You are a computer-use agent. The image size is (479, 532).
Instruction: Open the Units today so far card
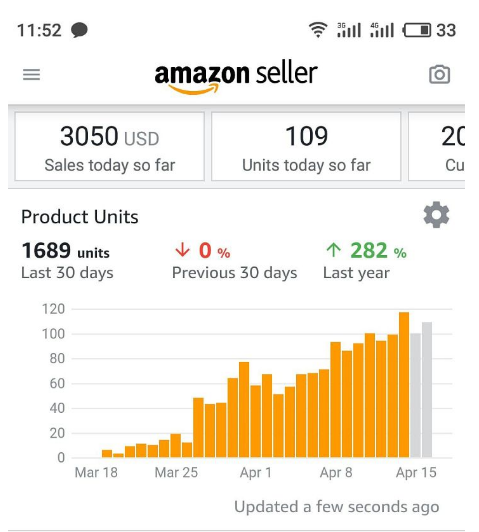(x=306, y=147)
